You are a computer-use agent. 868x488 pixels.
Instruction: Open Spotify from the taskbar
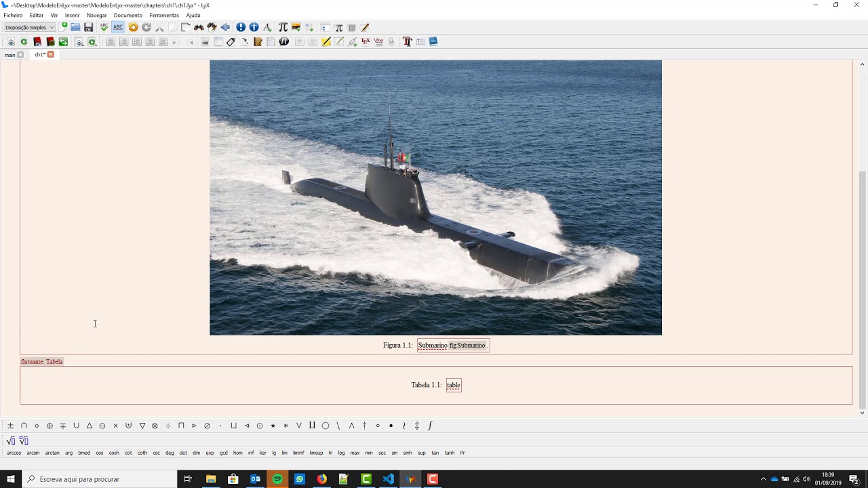point(277,479)
